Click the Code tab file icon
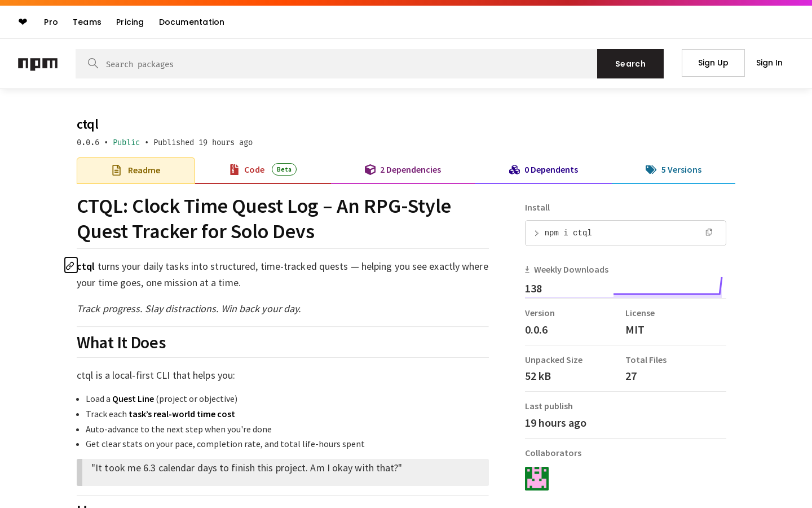The width and height of the screenshot is (812, 508). tap(234, 169)
